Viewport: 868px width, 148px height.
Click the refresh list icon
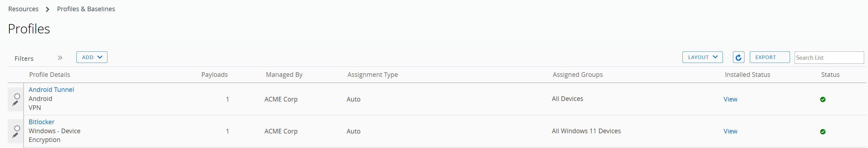click(738, 57)
